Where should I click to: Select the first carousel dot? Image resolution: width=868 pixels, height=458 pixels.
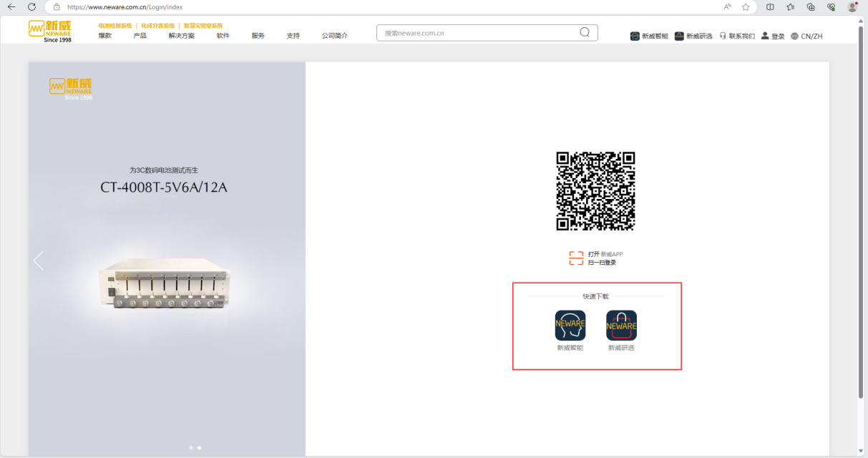(x=191, y=448)
